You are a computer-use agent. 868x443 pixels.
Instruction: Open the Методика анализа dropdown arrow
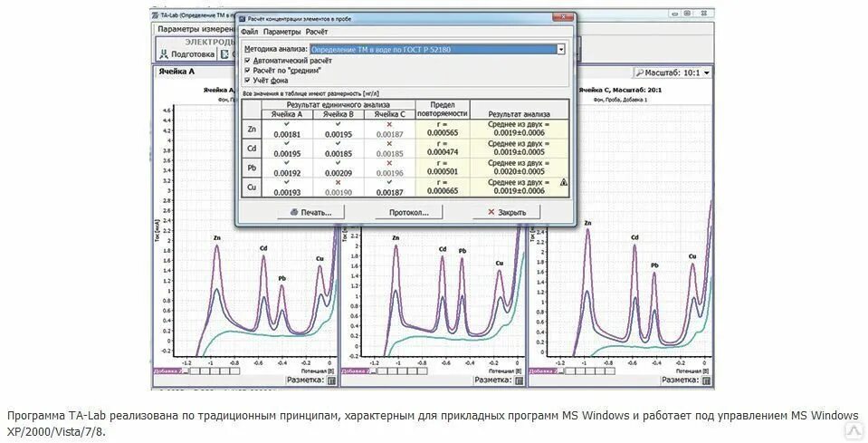[560, 49]
